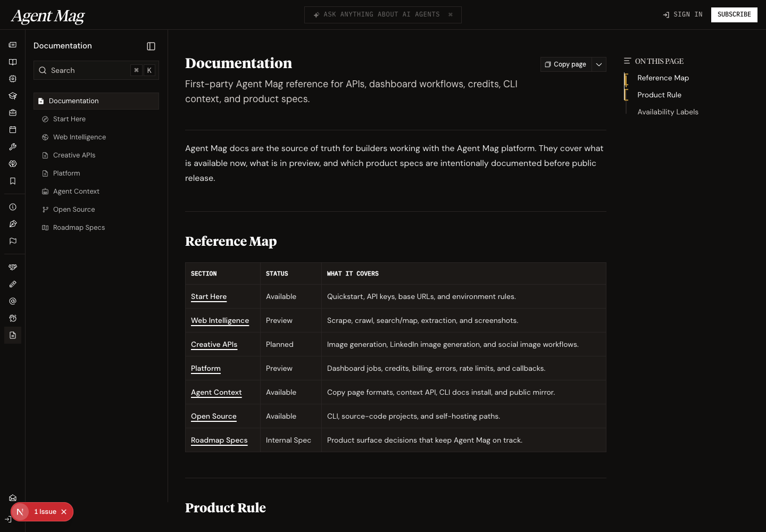Open the Ask Anything About AI Agents bar
Viewport: 766px width, 532px height.
coord(382,15)
